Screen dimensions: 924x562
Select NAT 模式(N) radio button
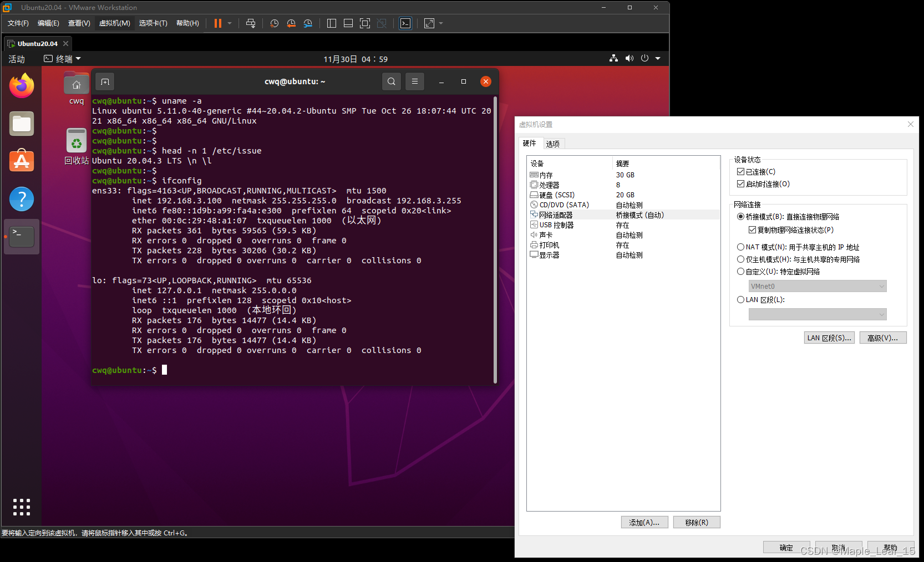tap(740, 247)
